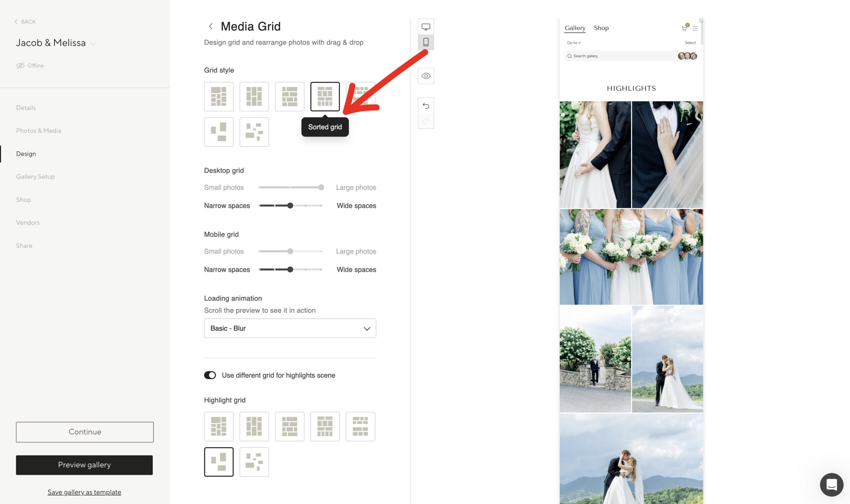Image resolution: width=850 pixels, height=504 pixels.
Task: Switch to Shop tab in preview
Action: (x=601, y=28)
